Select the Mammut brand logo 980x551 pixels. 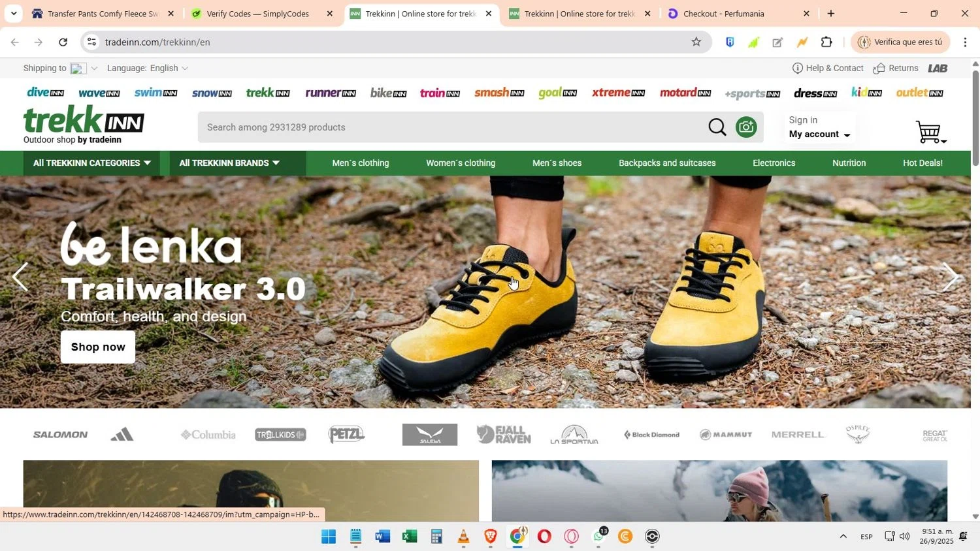point(726,435)
